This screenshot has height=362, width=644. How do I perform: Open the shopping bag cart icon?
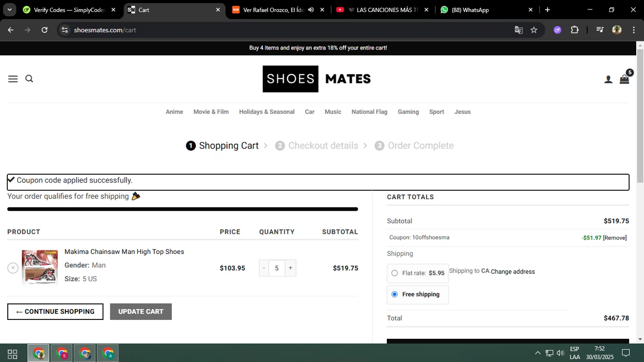[624, 79]
